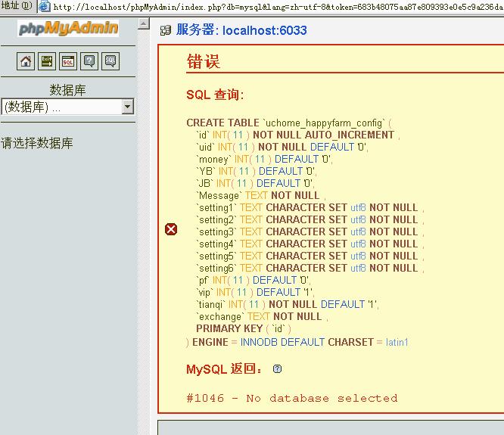The height and width of the screenshot is (435, 504).
Task: Click error message #1046 No database selected
Action: [x=292, y=399]
